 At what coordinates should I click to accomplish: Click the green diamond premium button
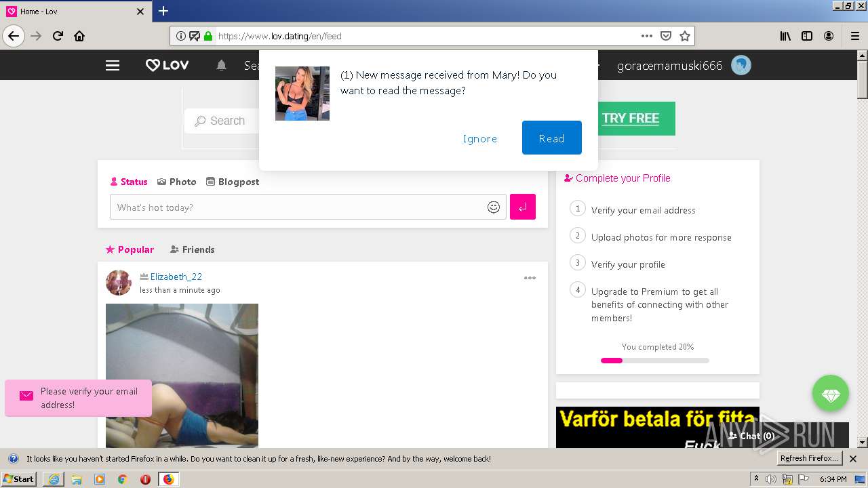tap(831, 394)
